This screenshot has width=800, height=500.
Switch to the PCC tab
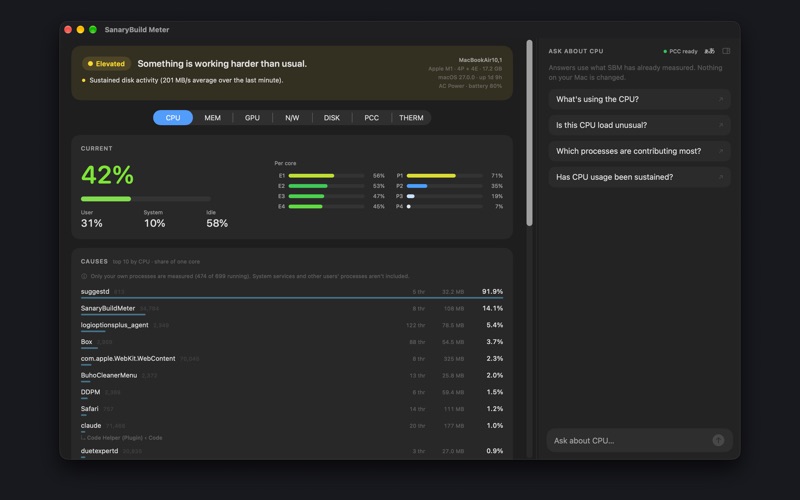[x=371, y=118]
